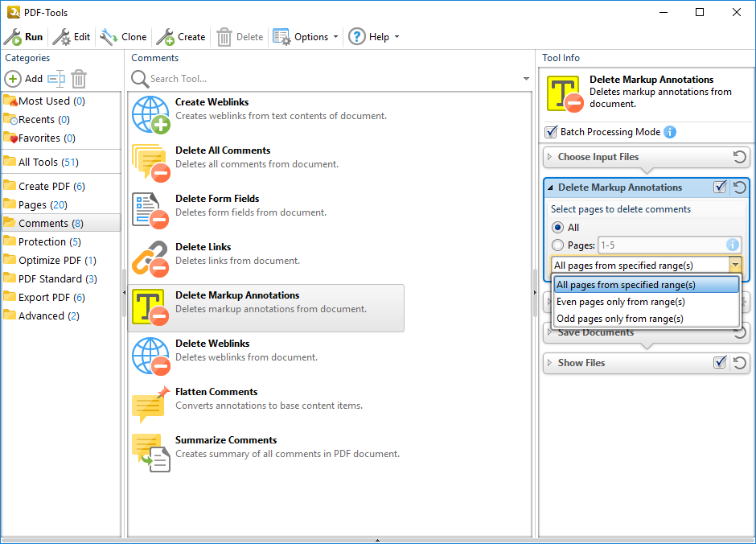Reset the Choose Input Files step
Image resolution: width=756 pixels, height=544 pixels.
coord(739,157)
